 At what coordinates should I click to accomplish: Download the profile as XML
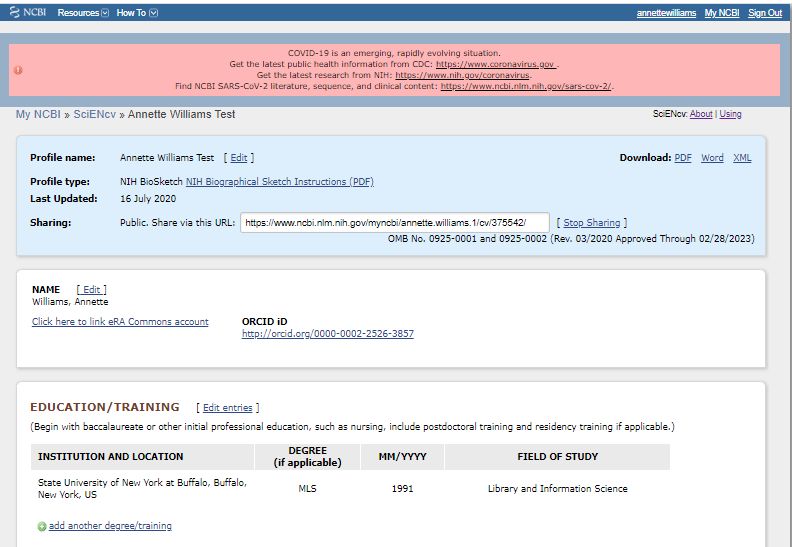click(742, 158)
